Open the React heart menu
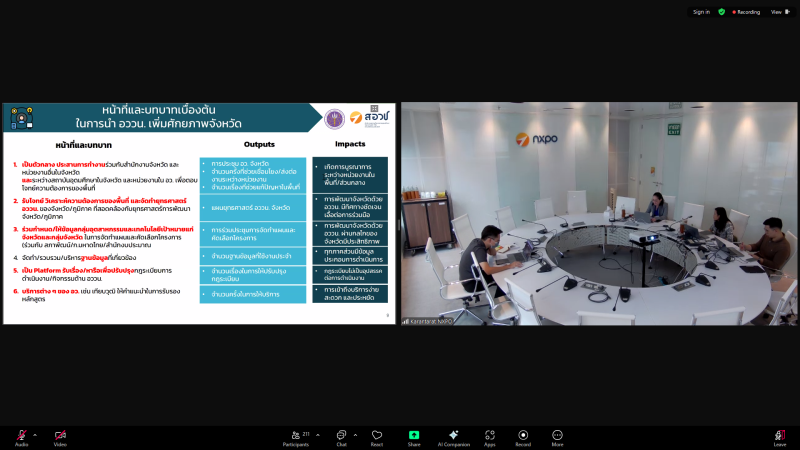This screenshot has height=450, width=800. click(377, 436)
